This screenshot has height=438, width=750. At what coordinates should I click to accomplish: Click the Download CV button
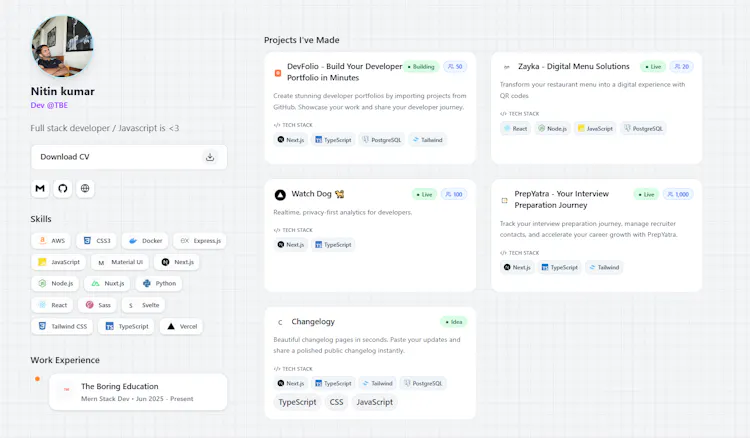pyautogui.click(x=129, y=157)
